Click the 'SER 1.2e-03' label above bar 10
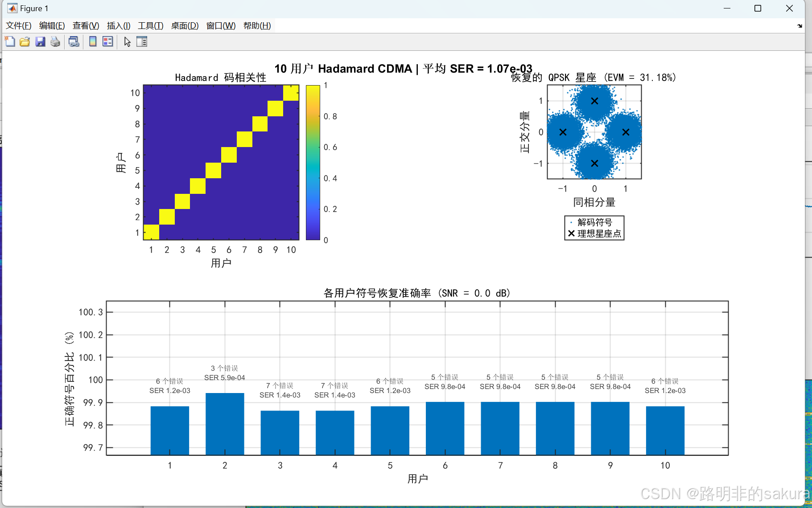Image resolution: width=812 pixels, height=508 pixels. (665, 391)
